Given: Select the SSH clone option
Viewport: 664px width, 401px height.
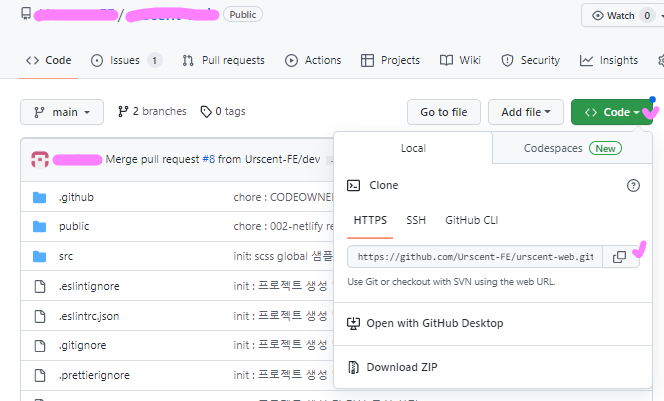Looking at the screenshot, I should (x=416, y=220).
